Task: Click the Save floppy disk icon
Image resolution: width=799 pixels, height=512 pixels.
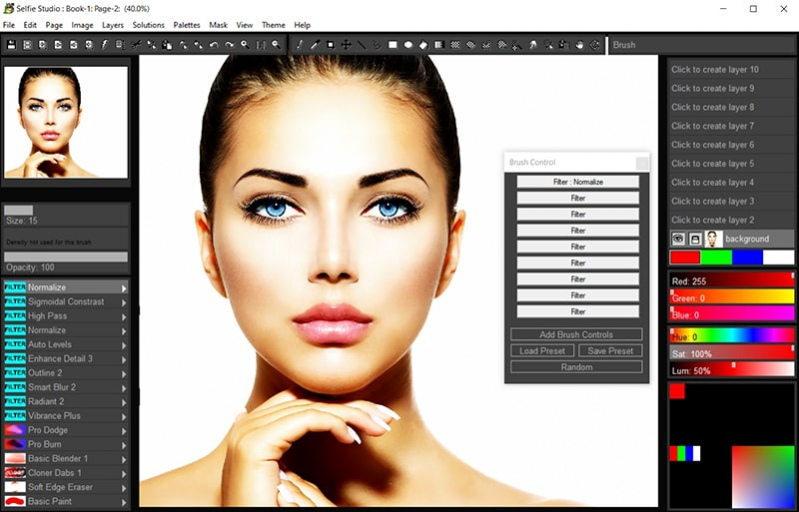Action: (11, 45)
